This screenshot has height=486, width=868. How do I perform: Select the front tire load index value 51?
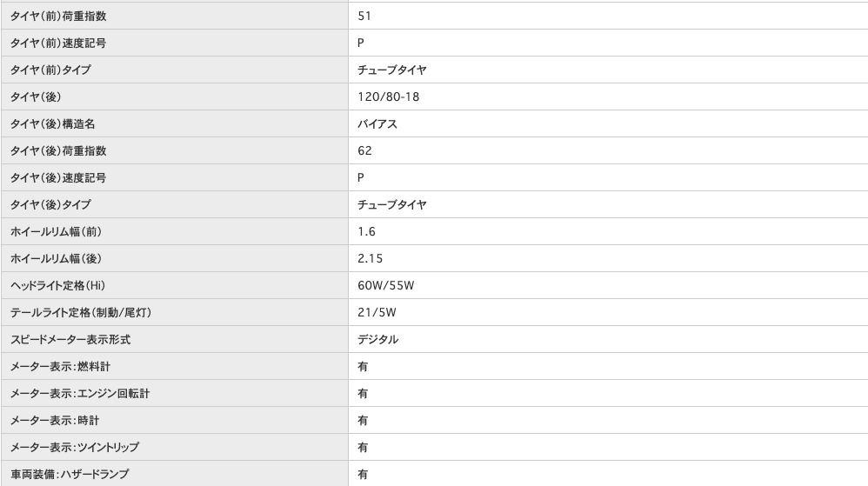tap(364, 16)
